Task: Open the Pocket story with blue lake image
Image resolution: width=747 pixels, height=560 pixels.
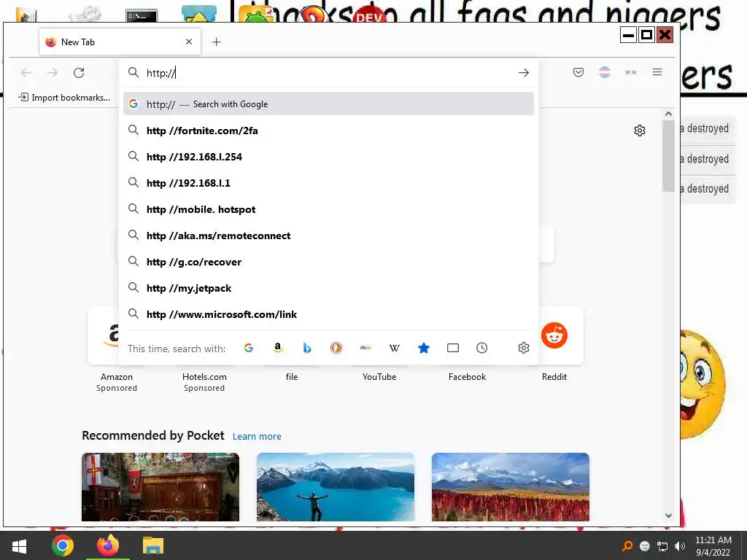Action: [x=336, y=487]
